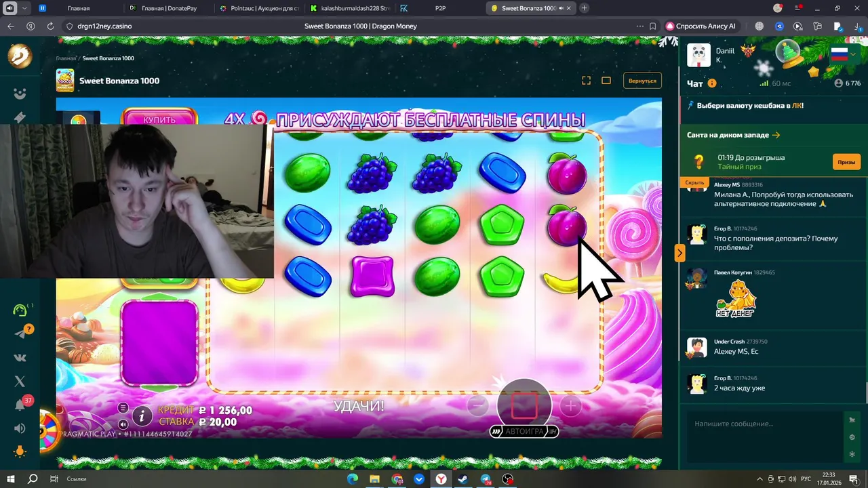
Task: Switch to the Главная | DonatePay tab
Action: 170,8
